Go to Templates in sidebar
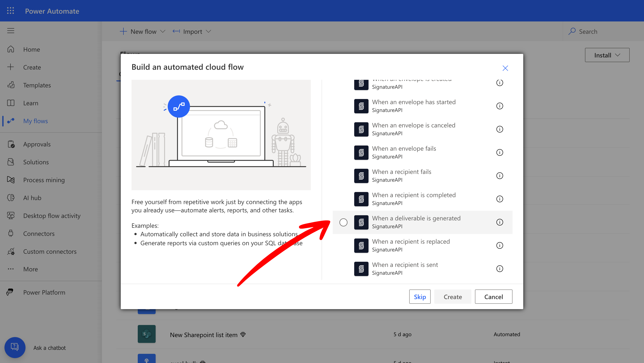This screenshot has height=363, width=644. pyautogui.click(x=37, y=85)
